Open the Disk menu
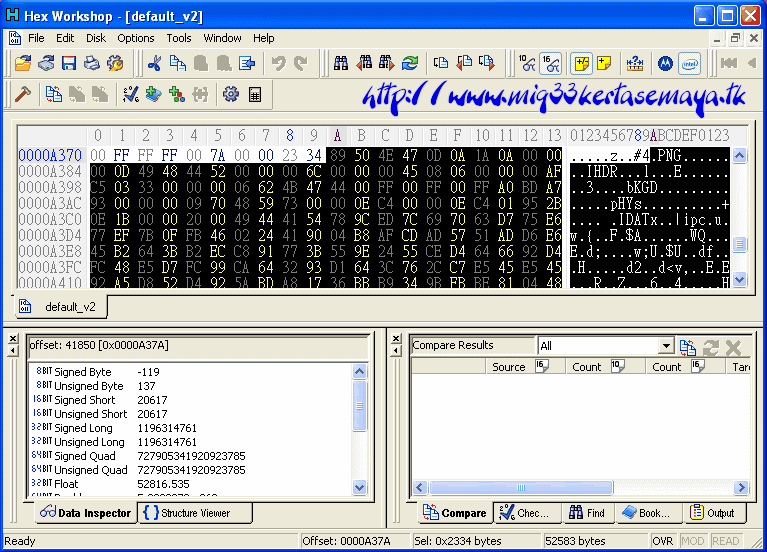This screenshot has height=552, width=767. [x=96, y=38]
